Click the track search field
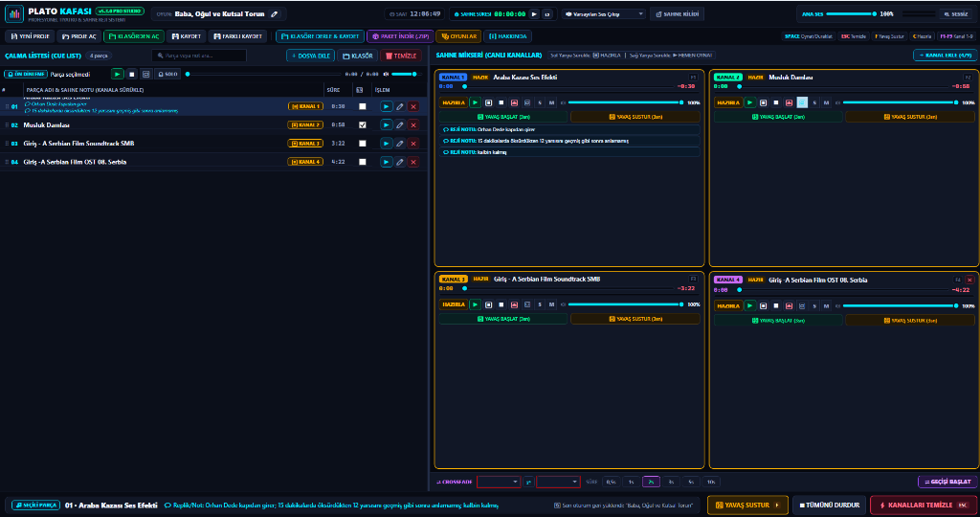 tap(199, 56)
